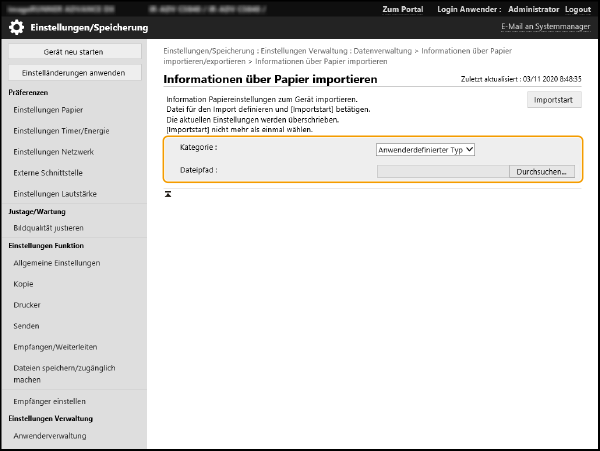The image size is (600, 451).
Task: Select Drucker in function settings
Action: point(27,304)
